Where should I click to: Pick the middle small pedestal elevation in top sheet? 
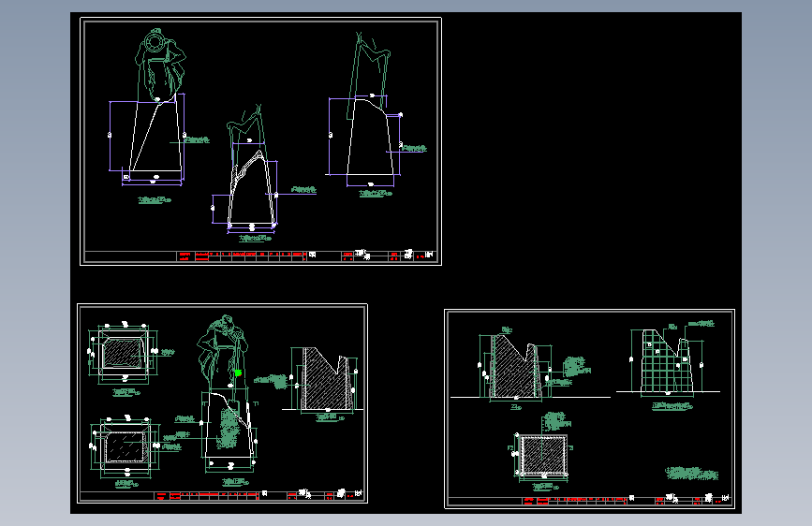point(252,189)
